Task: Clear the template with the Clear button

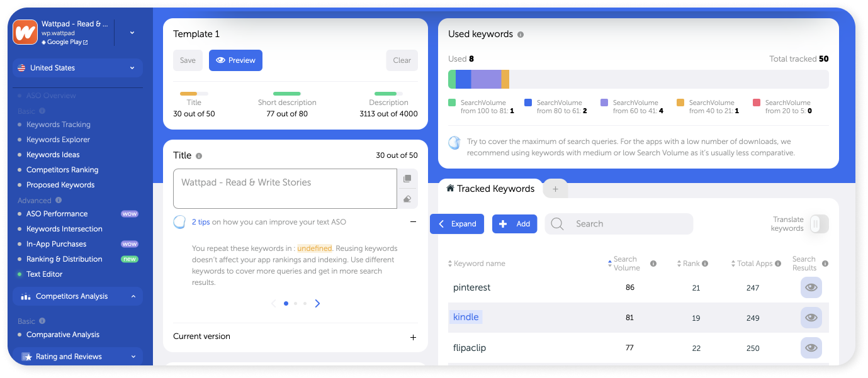Action: pos(402,60)
